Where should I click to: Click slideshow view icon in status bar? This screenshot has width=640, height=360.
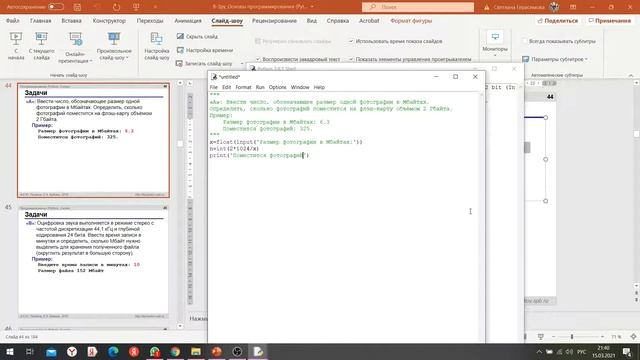pyautogui.click(x=540, y=337)
